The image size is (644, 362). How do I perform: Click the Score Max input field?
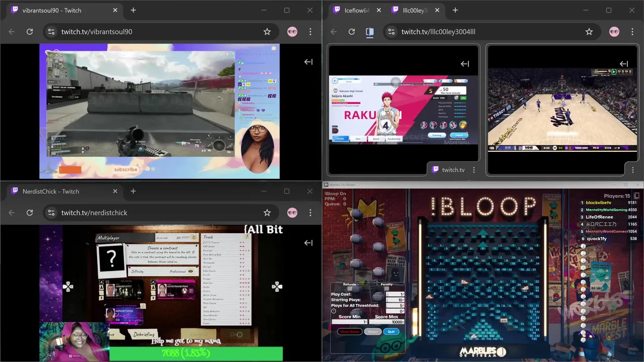point(386,322)
